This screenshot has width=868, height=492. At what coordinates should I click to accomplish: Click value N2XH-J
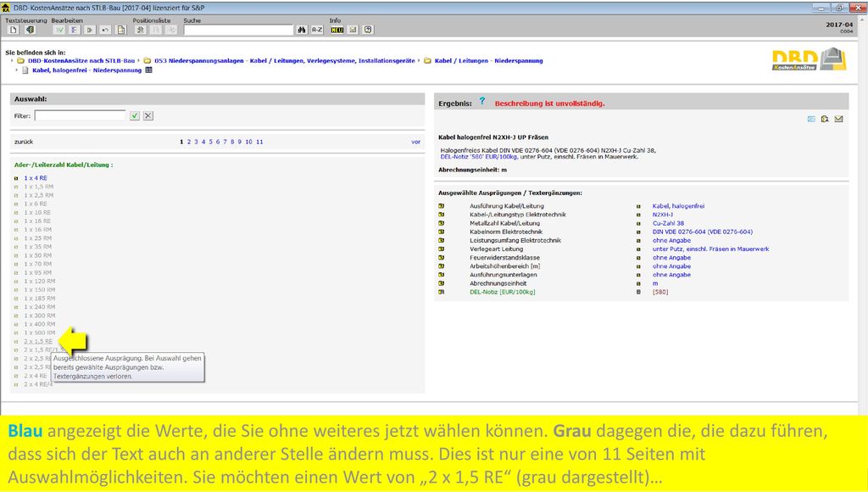pyautogui.click(x=663, y=215)
